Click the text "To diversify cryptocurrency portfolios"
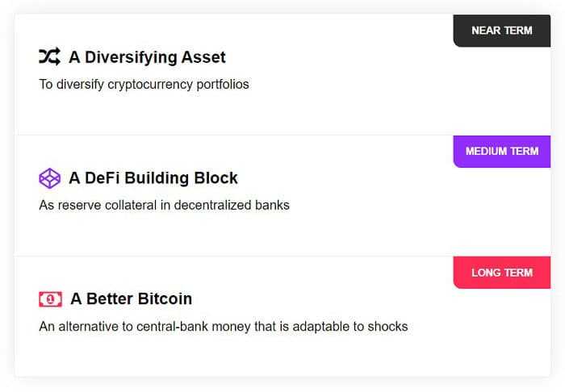Image resolution: width=565 pixels, height=392 pixels. pyautogui.click(x=144, y=84)
